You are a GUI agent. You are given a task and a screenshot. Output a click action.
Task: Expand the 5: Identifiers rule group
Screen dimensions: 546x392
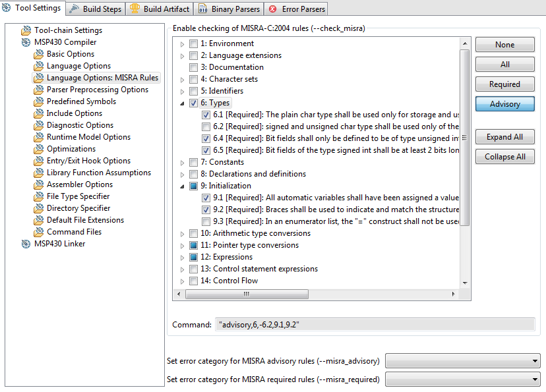click(182, 92)
